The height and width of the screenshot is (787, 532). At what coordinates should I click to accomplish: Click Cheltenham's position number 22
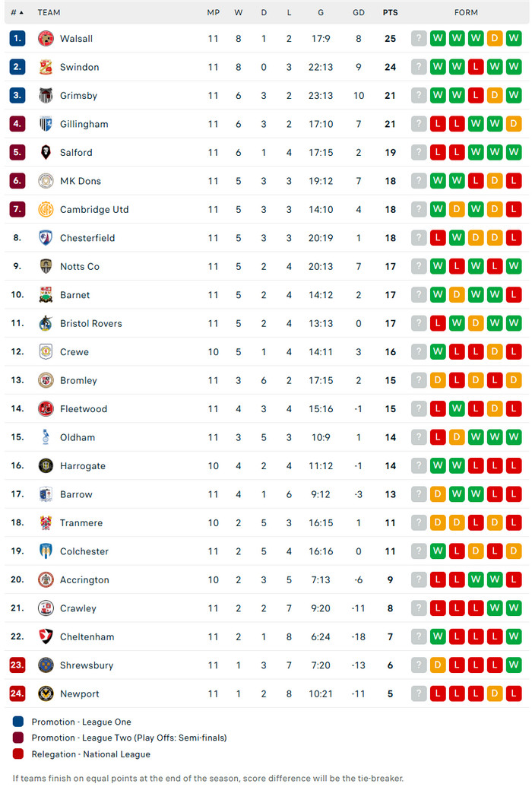[x=17, y=636]
